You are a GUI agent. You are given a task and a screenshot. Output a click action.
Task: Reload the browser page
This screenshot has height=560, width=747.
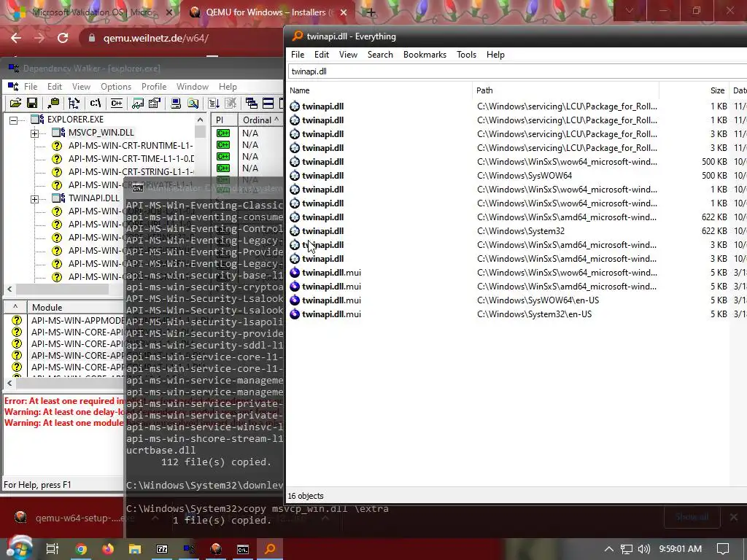[63, 38]
